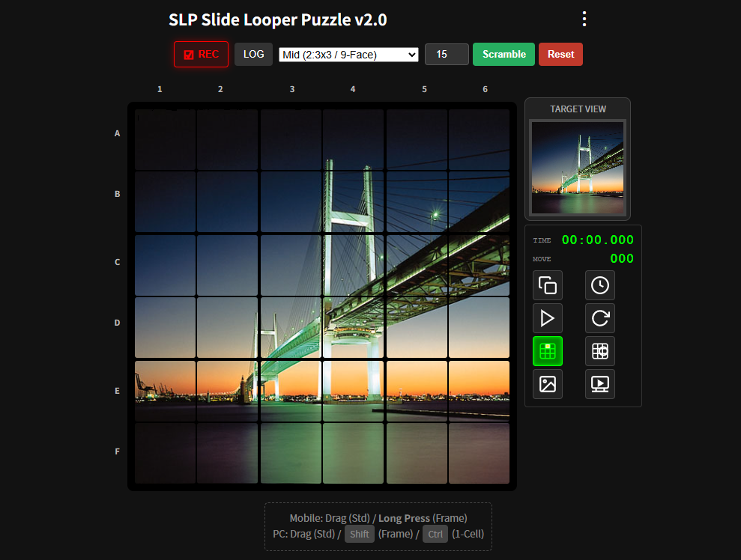Viewport: 741px width, 560px height.
Task: Click the puzzle tile at row F, column 6
Action: (479, 453)
